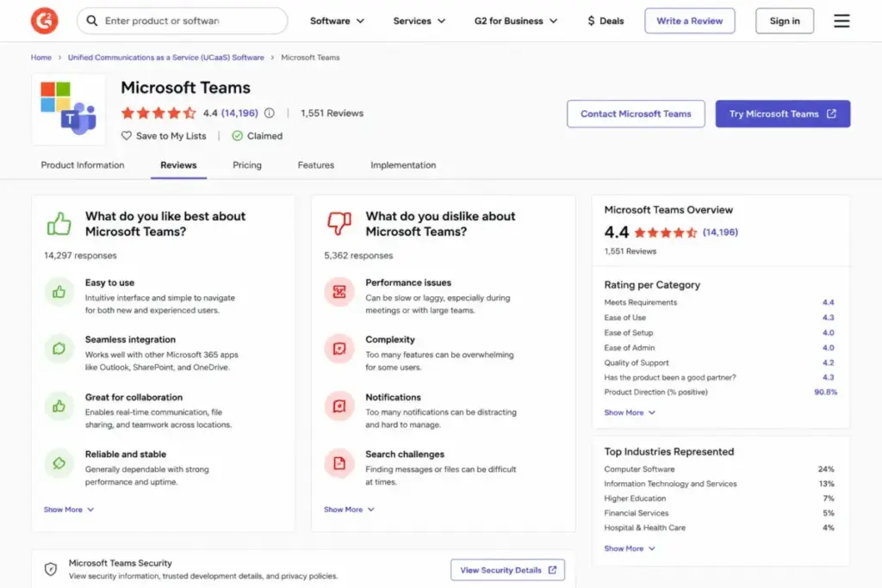Viewport: 882px width, 588px height.
Task: Click the search magnifier icon
Action: [x=91, y=21]
